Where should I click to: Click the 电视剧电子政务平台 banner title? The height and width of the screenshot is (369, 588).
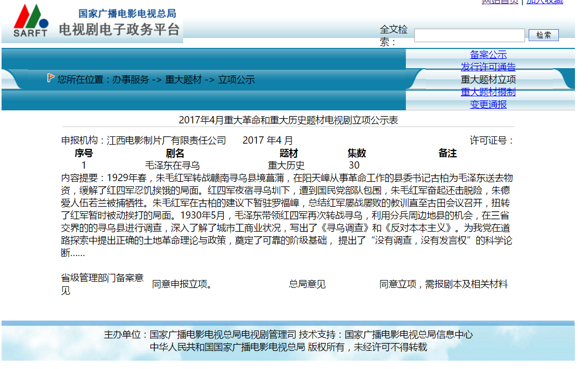click(x=119, y=29)
